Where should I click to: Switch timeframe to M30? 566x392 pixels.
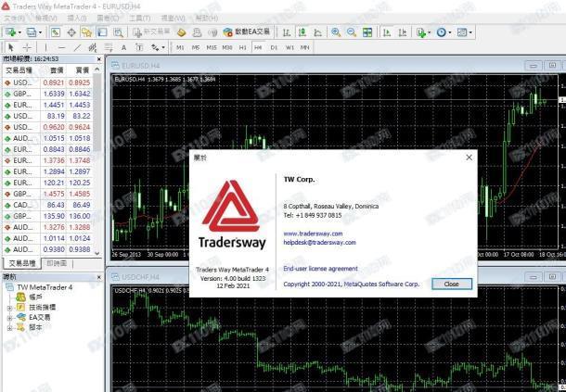point(227,47)
